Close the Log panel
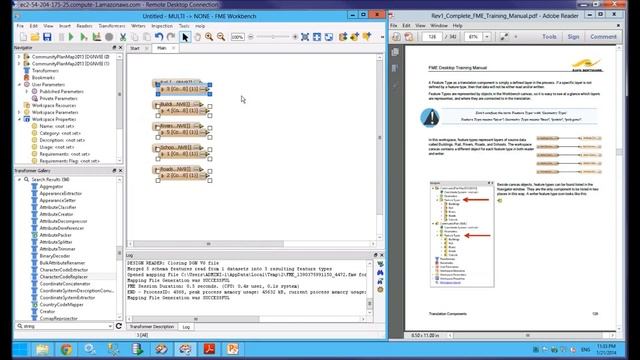This screenshot has height=360, width=640. [x=382, y=255]
